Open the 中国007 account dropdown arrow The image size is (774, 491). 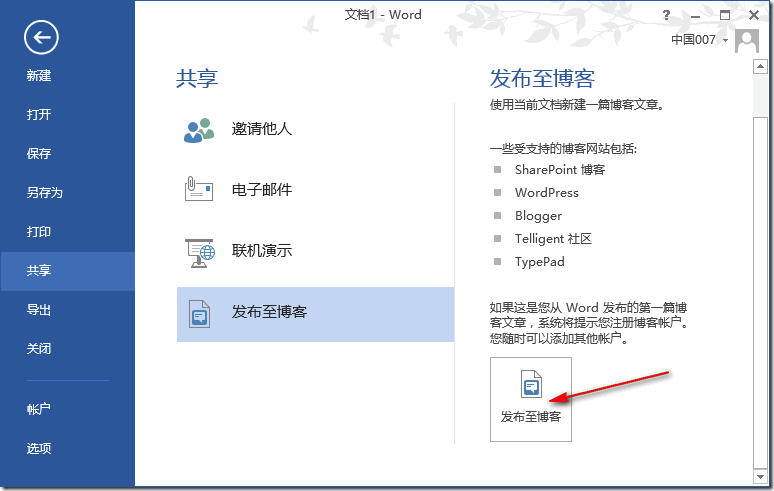(725, 40)
